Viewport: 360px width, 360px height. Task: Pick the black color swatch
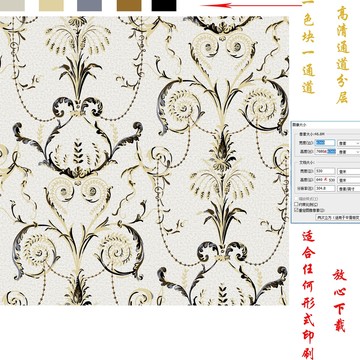point(164,5)
